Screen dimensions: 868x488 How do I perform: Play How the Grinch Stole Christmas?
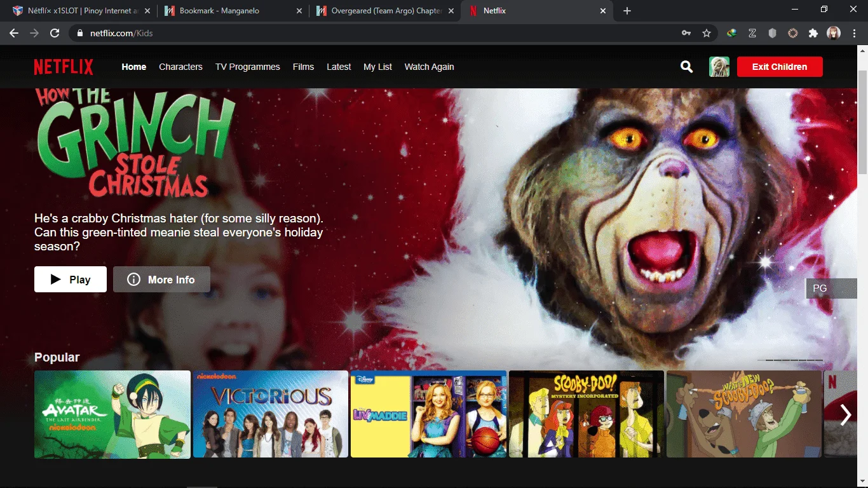click(x=71, y=280)
